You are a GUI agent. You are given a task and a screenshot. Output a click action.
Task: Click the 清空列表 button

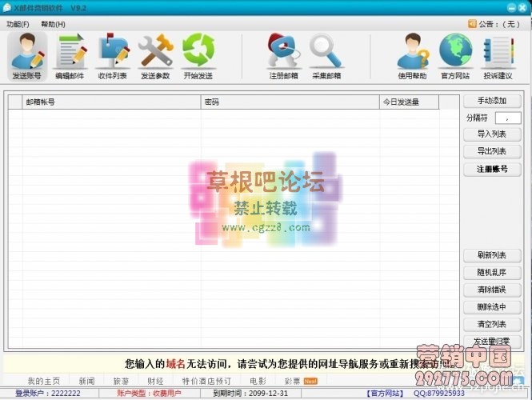492,324
